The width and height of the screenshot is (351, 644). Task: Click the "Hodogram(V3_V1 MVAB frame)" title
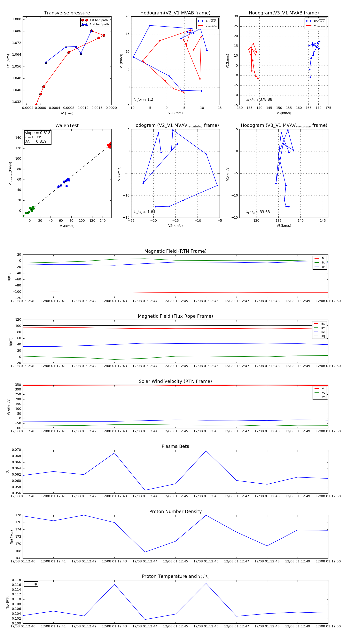pyautogui.click(x=284, y=13)
